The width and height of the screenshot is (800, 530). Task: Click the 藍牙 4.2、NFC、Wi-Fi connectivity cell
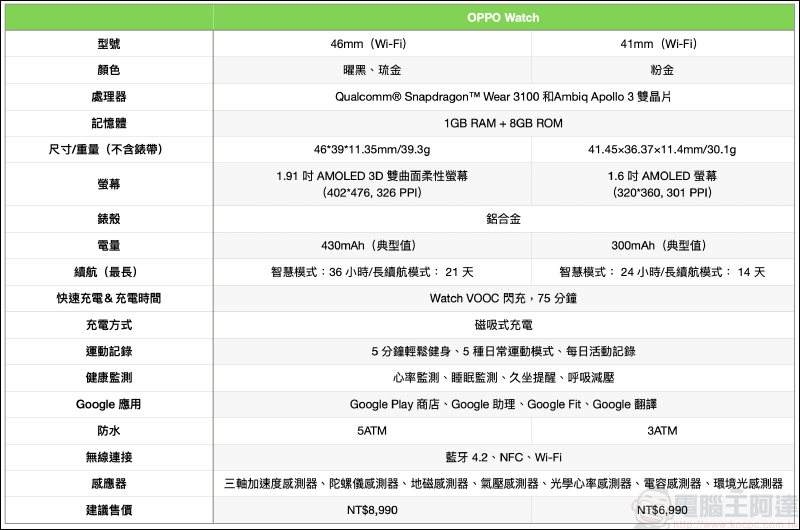coord(503,457)
